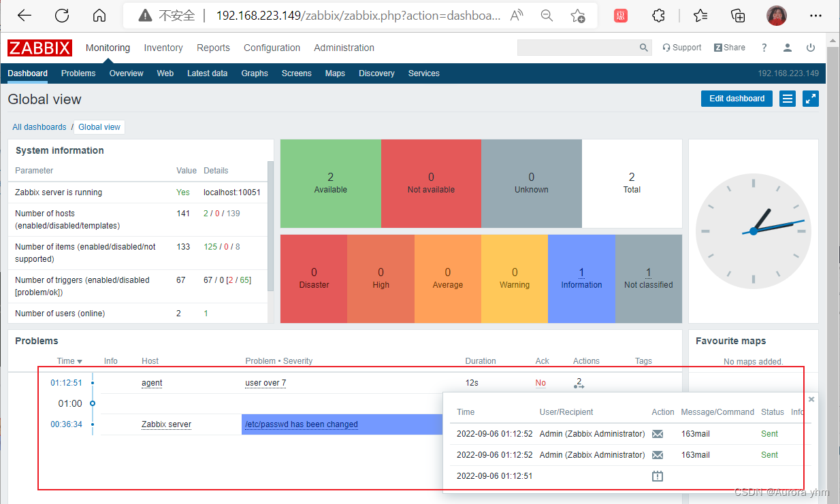Sort problems by the Time column header
The image size is (840, 504).
tap(69, 361)
